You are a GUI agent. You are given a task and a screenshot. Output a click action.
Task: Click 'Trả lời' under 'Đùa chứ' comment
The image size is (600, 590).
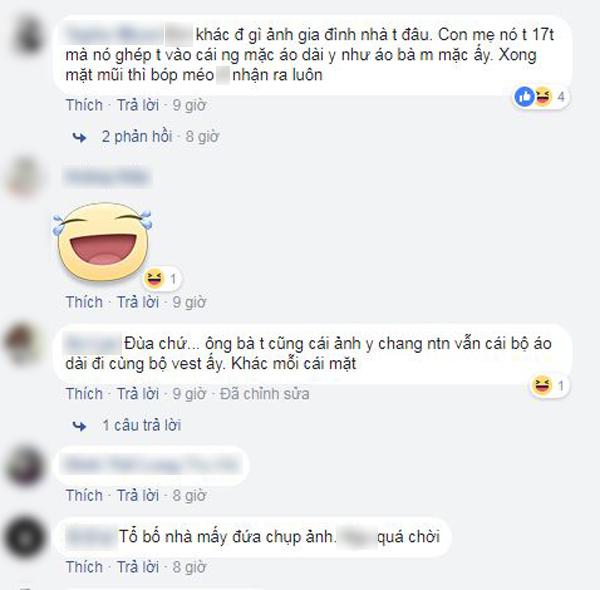138,394
